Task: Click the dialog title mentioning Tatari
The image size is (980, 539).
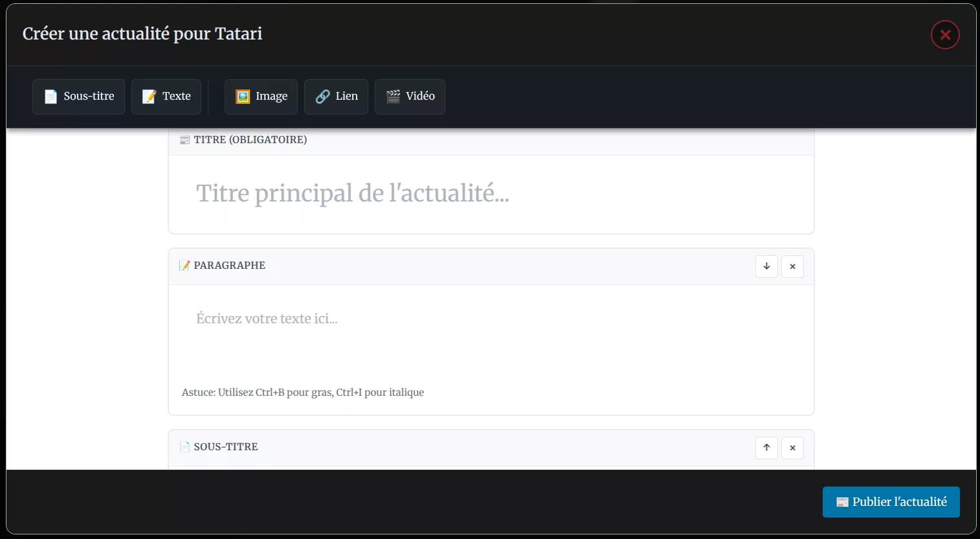Action: coord(142,34)
